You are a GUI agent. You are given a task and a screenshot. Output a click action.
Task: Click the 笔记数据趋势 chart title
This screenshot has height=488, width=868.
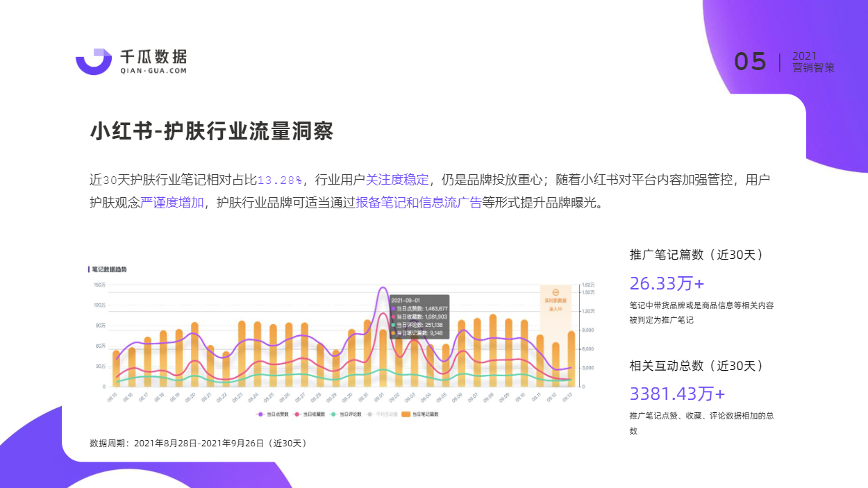pyautogui.click(x=109, y=269)
